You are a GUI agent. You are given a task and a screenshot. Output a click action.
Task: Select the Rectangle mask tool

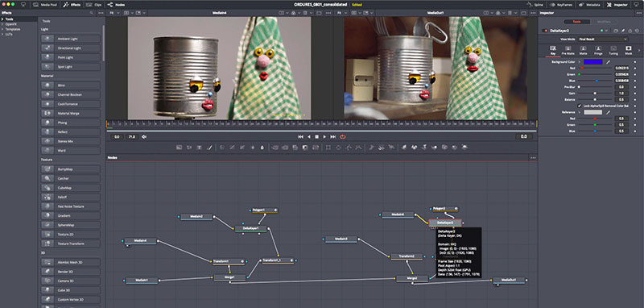click(328, 148)
